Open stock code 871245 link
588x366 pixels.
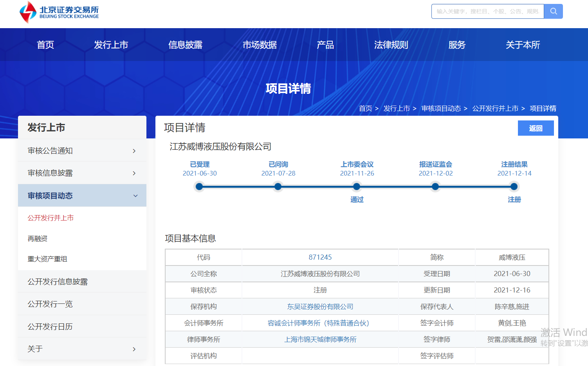[320, 257]
